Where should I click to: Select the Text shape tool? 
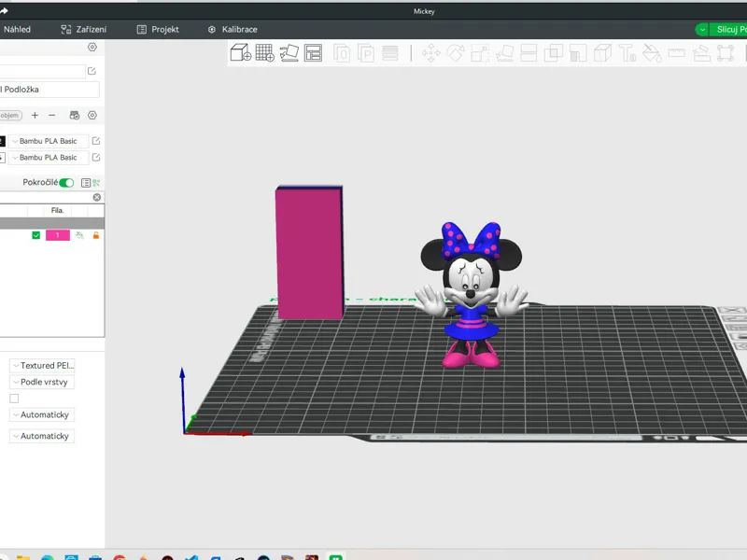click(627, 53)
